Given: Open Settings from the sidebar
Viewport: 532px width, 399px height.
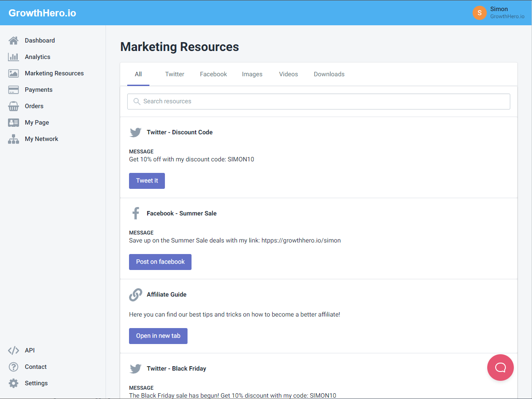Looking at the screenshot, I should (36, 383).
